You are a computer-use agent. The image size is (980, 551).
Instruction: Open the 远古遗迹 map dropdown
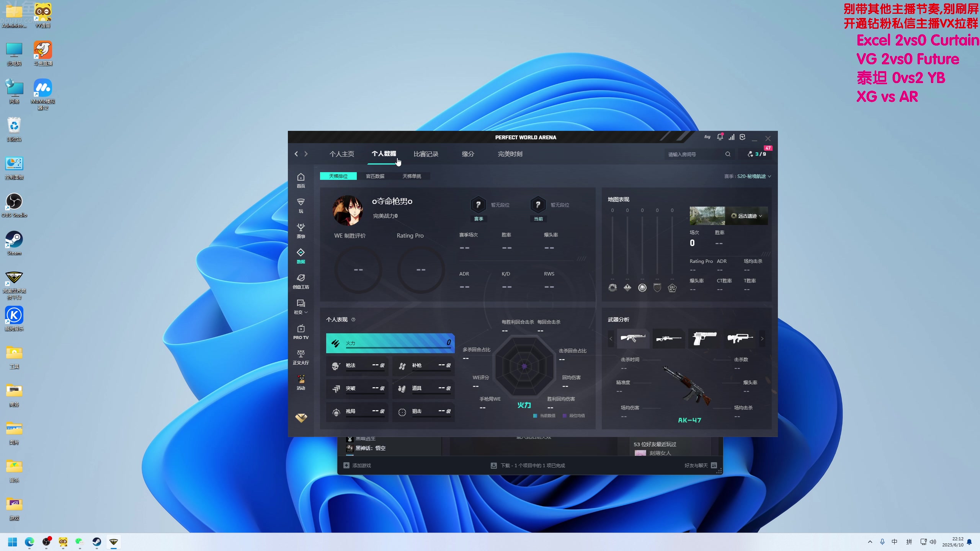[746, 216]
